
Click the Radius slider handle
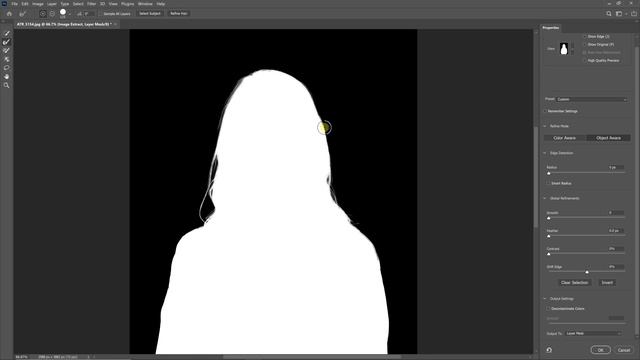[x=549, y=173]
